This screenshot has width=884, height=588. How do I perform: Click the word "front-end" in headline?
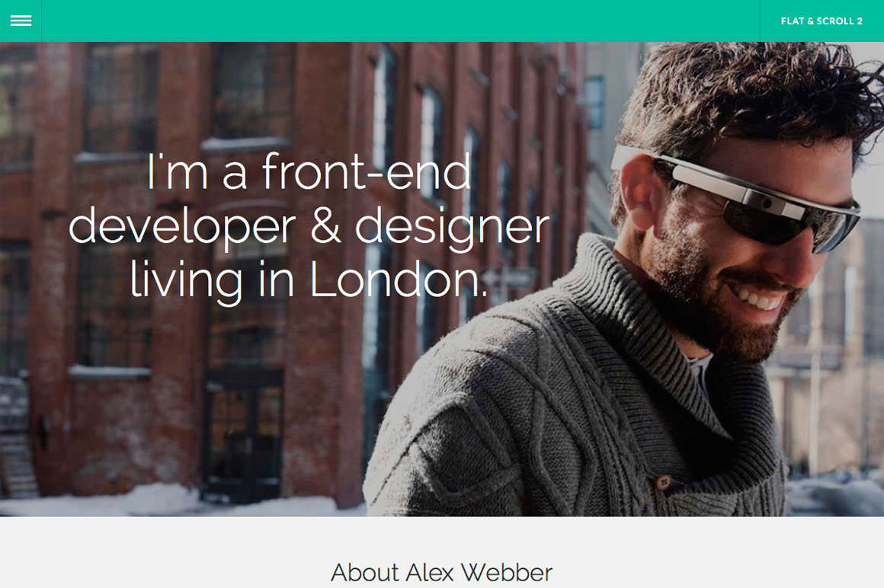tap(367, 172)
